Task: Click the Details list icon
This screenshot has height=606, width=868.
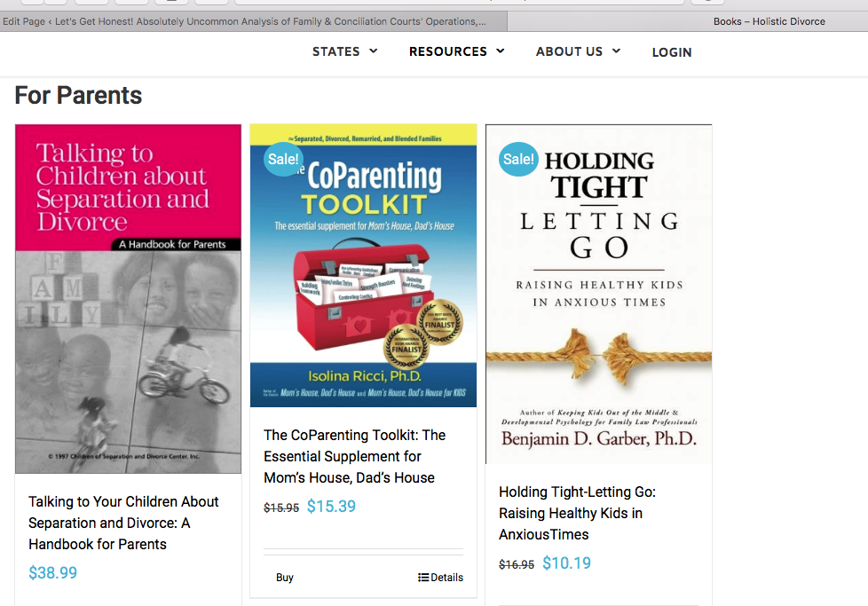Action: click(423, 578)
